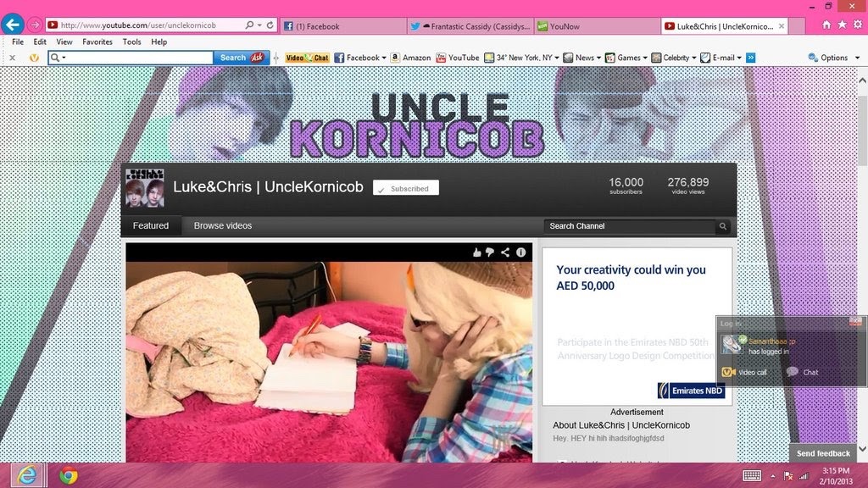Click the Send feedback button

(x=823, y=453)
